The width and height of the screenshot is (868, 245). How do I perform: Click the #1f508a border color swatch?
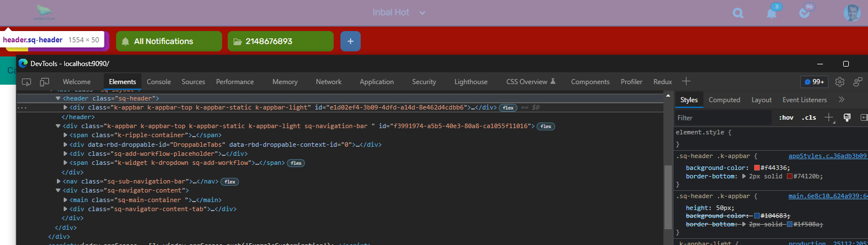(x=790, y=225)
